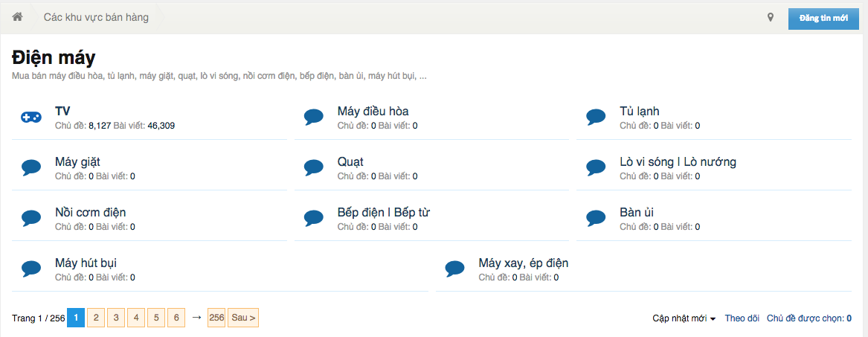Open the Bếp điện | Bếp từ category
Viewport: 868px width, 337px height.
click(384, 213)
